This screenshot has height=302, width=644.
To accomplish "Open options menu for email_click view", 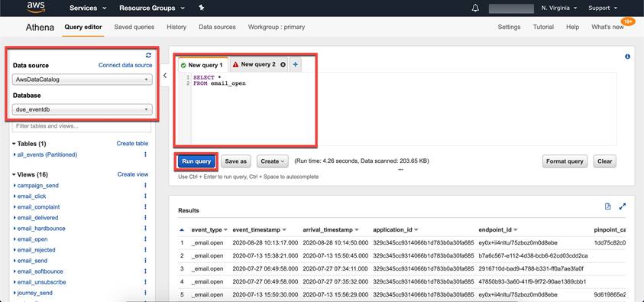I will coord(145,196).
